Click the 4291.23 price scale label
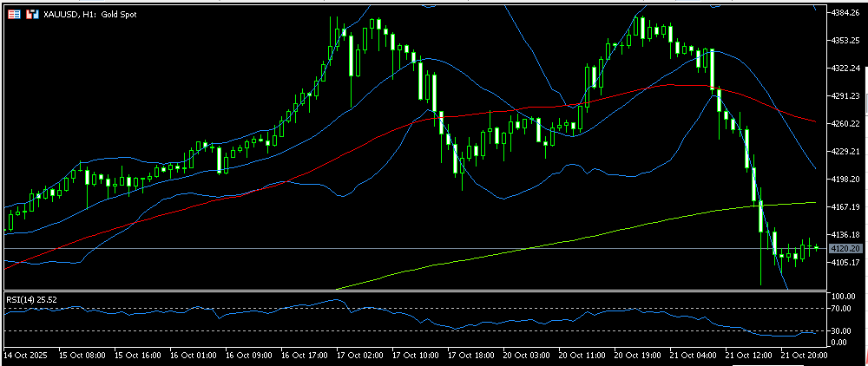868x366 pixels. 845,95
